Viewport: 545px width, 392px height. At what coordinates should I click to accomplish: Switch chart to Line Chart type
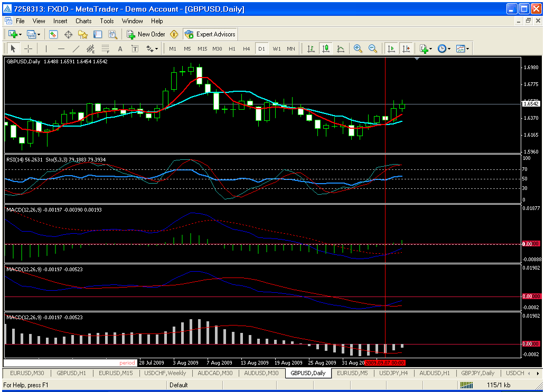coord(341,49)
